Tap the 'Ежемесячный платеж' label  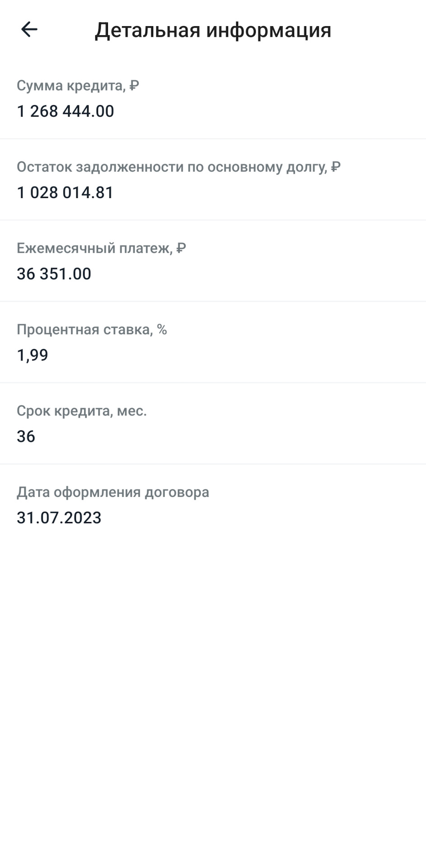click(x=94, y=248)
